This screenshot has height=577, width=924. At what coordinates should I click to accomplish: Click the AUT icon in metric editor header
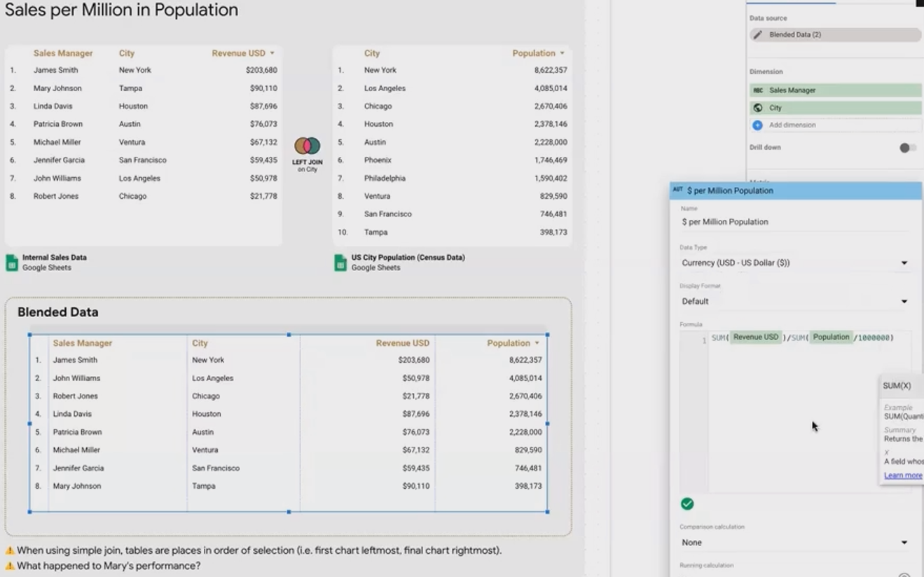[677, 190]
